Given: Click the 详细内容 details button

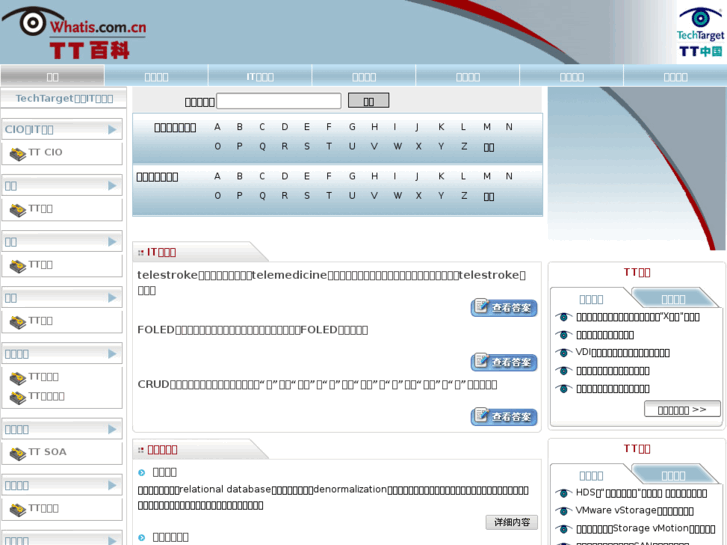Looking at the screenshot, I should click(x=512, y=522).
